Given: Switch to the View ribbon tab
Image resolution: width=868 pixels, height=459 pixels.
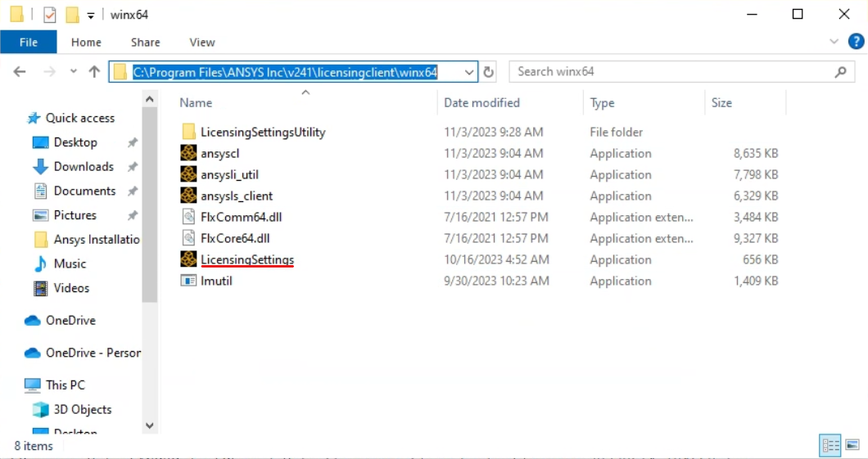Looking at the screenshot, I should 202,43.
